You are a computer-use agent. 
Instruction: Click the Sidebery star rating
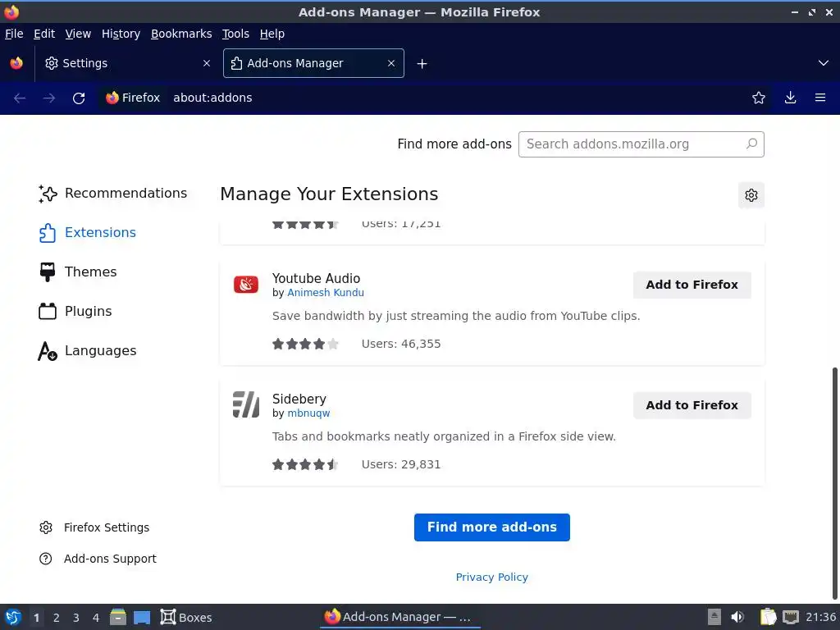(305, 464)
